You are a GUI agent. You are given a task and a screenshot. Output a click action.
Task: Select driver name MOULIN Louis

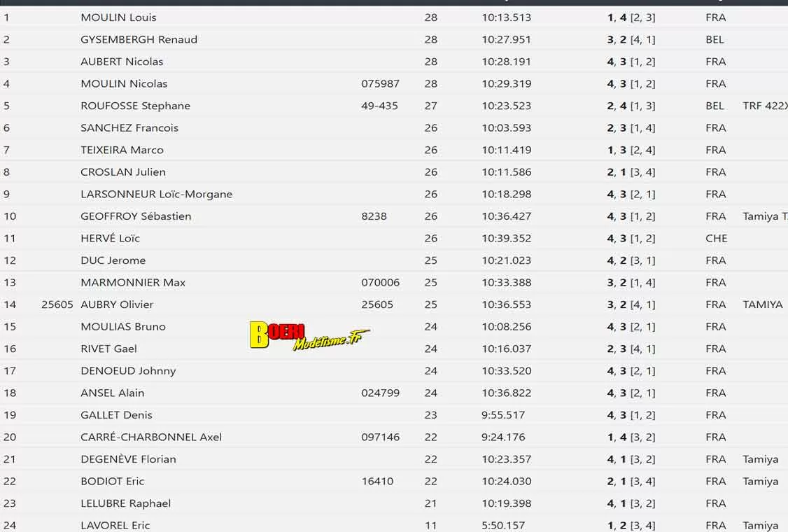[x=118, y=17]
